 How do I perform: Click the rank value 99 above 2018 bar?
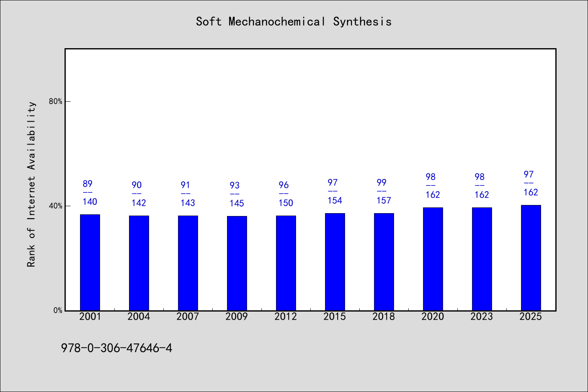point(382,183)
